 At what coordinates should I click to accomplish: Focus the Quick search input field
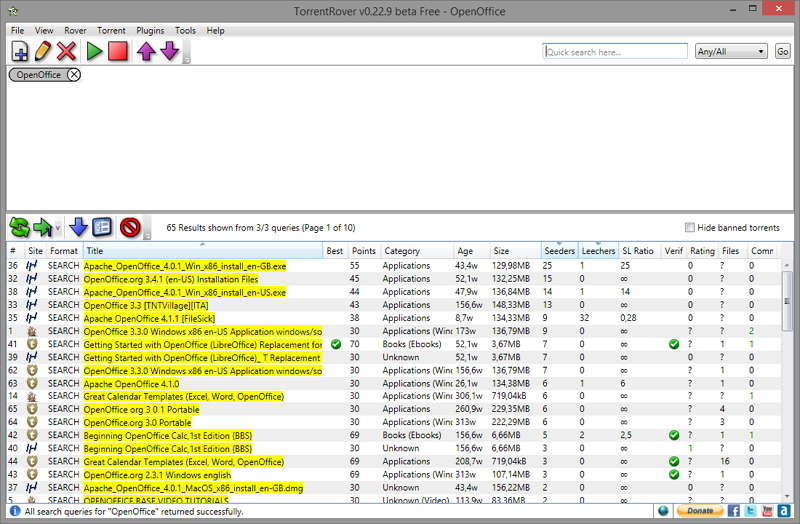615,52
